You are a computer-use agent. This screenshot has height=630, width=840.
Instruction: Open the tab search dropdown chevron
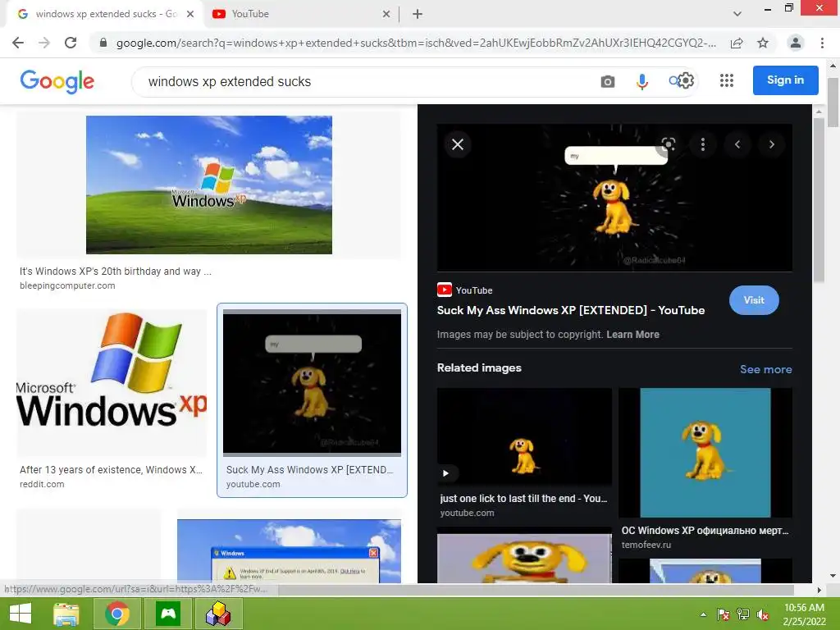point(737,14)
